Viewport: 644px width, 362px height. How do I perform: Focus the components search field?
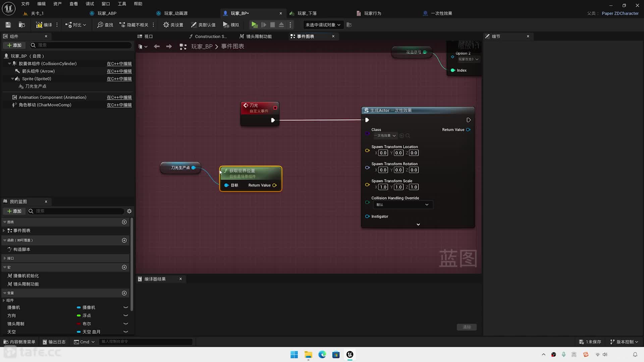80,45
